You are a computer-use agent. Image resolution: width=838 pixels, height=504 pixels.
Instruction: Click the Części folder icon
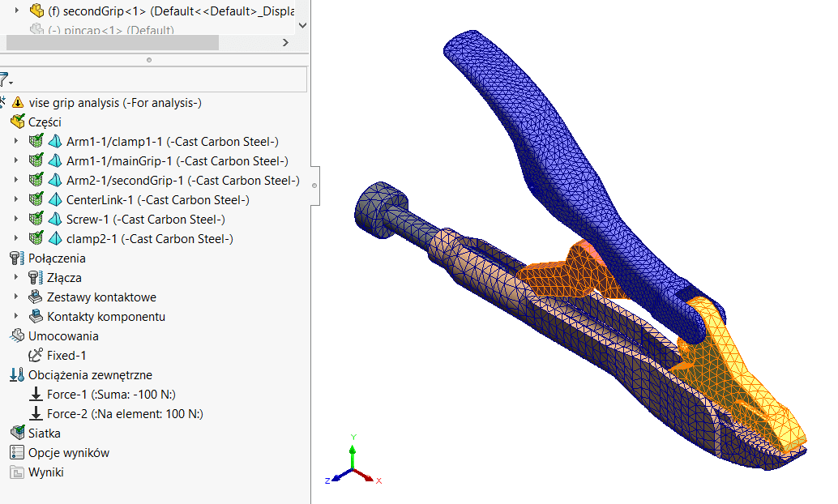pos(18,122)
